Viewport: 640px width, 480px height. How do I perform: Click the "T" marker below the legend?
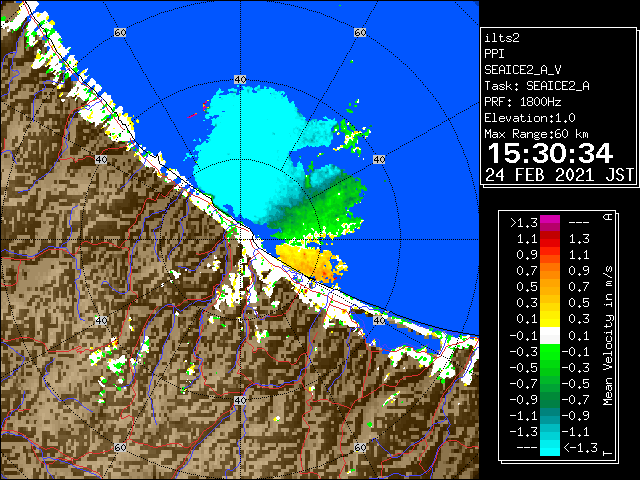[608, 453]
